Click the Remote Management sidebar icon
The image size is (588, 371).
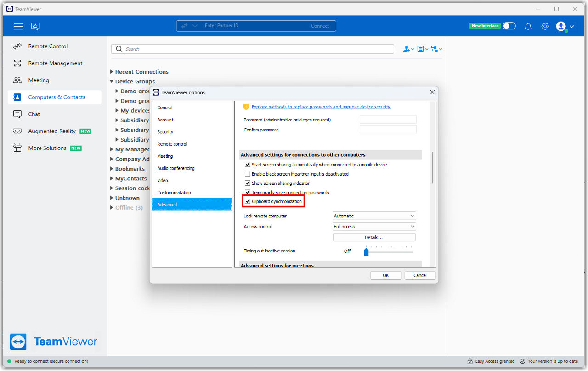tap(17, 63)
